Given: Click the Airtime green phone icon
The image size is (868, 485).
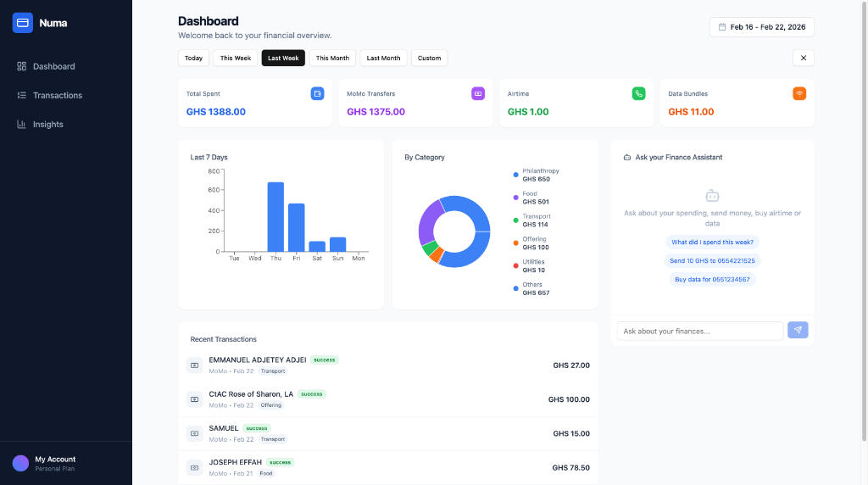Looking at the screenshot, I should click(x=639, y=93).
